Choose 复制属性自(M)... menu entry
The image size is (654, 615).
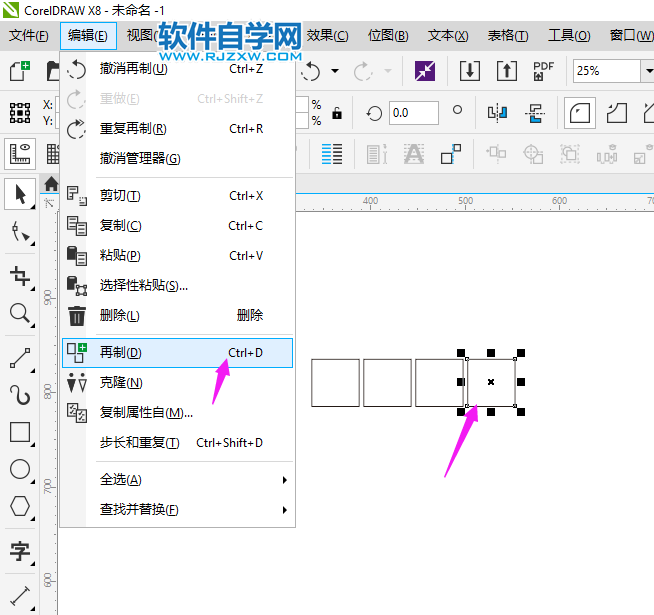(178, 413)
